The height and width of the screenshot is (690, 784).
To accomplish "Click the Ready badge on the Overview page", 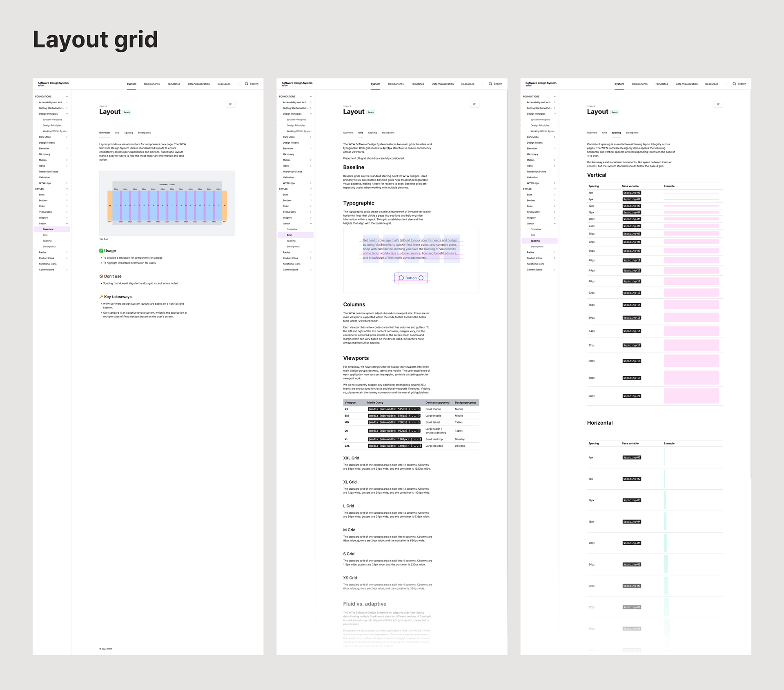I will tap(127, 112).
